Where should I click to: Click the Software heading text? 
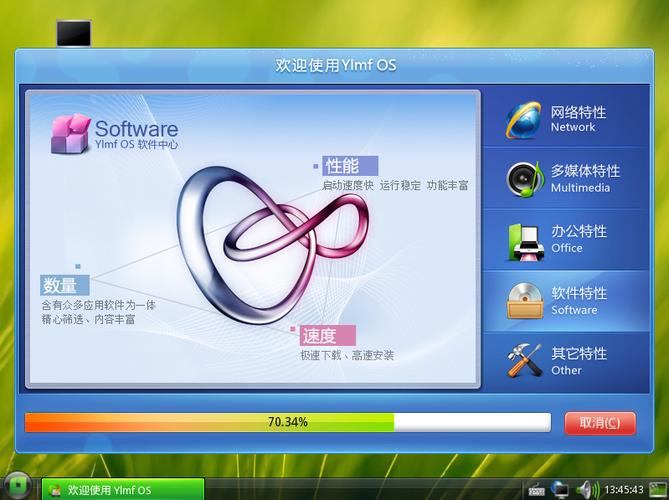point(137,128)
